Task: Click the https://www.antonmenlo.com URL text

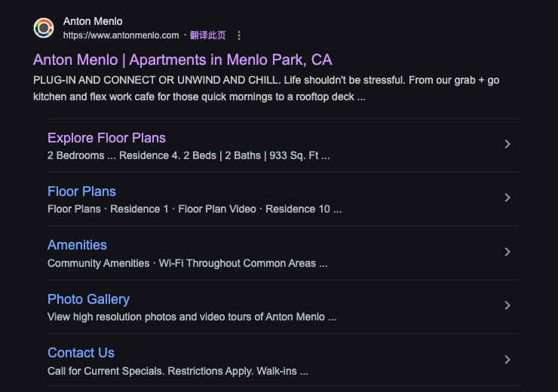Action: pos(121,35)
